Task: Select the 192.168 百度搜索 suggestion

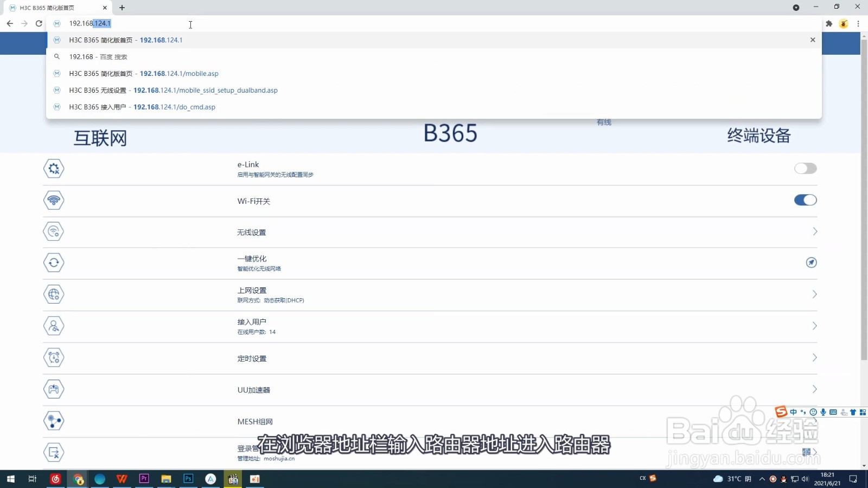Action: (x=434, y=57)
